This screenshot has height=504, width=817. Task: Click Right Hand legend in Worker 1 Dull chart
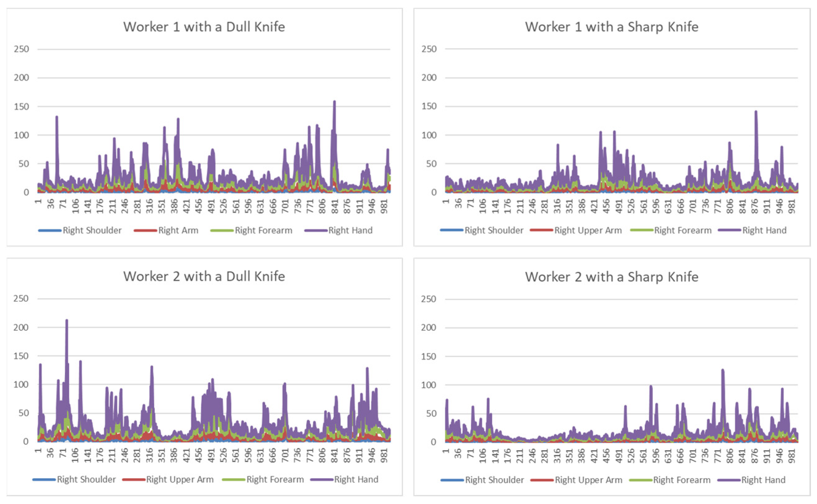tap(350, 230)
